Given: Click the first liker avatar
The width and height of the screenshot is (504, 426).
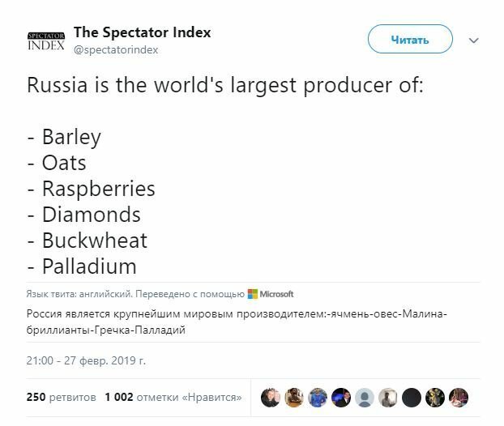Looking at the screenshot, I should tap(271, 397).
